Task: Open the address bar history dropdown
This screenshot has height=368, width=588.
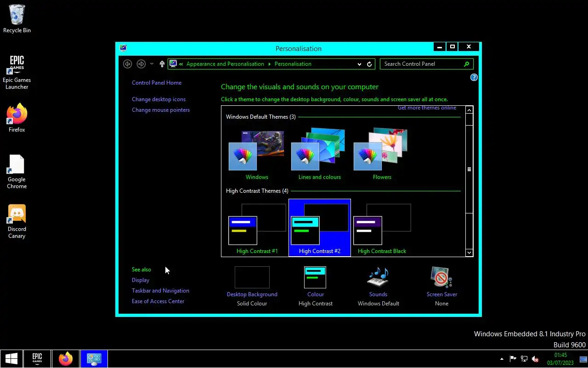Action: click(x=359, y=64)
